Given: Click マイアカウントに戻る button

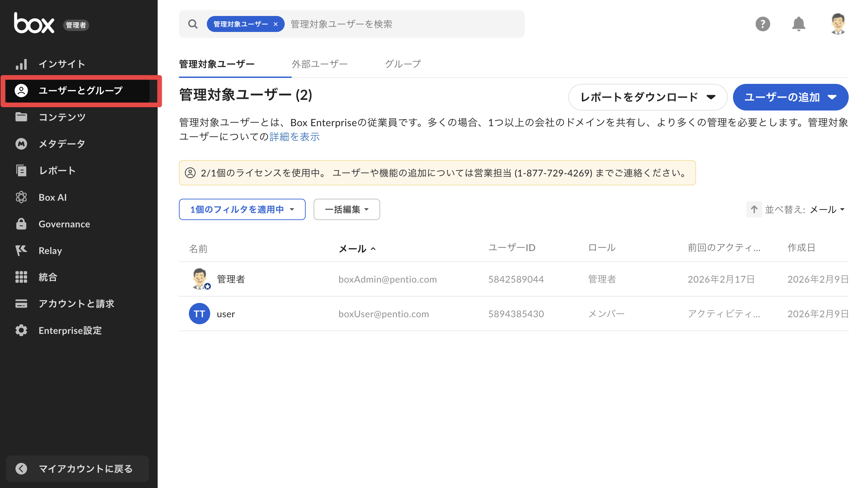Looking at the screenshot, I should [x=78, y=468].
